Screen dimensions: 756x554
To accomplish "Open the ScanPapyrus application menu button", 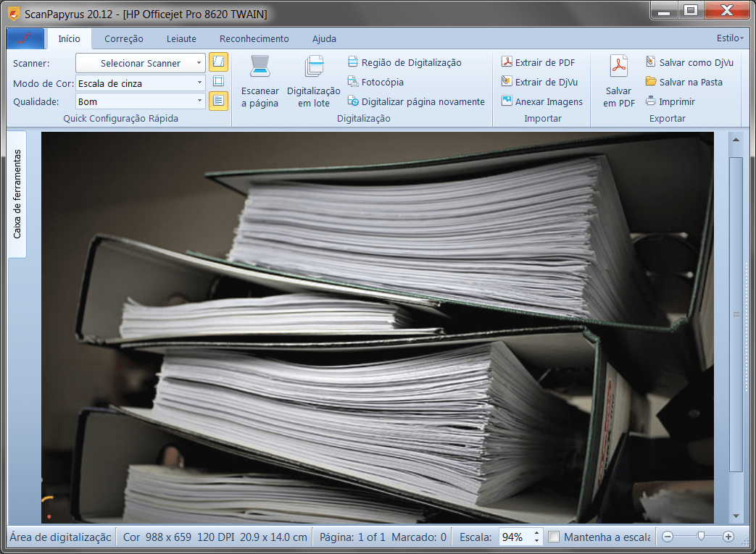I will coord(25,38).
